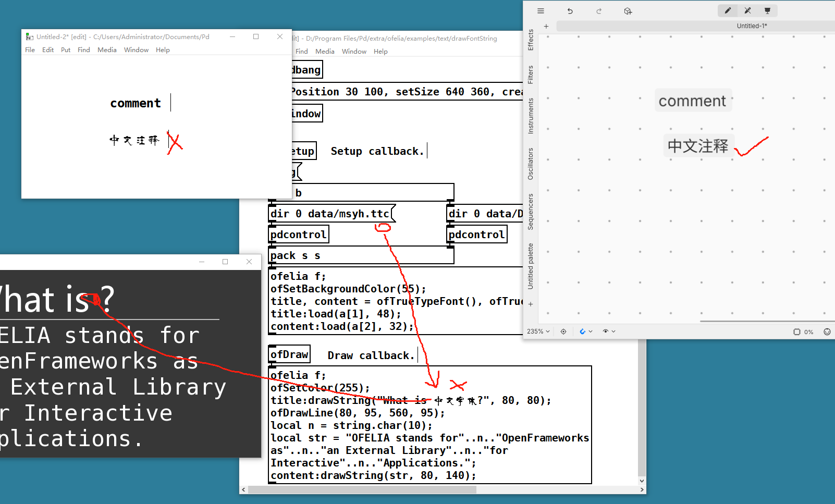Click the overlay eye icon
Screen dimensions: 835x504
(605, 331)
